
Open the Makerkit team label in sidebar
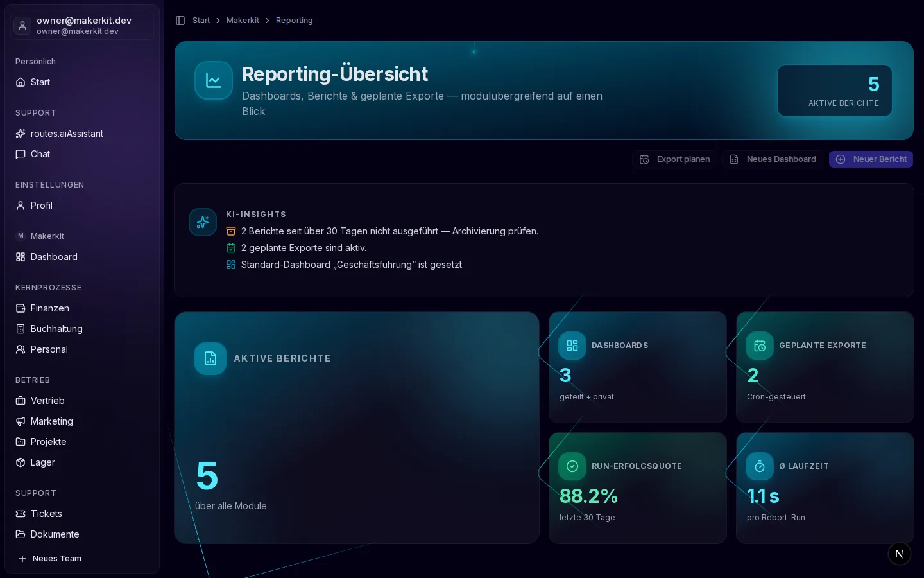(x=47, y=236)
